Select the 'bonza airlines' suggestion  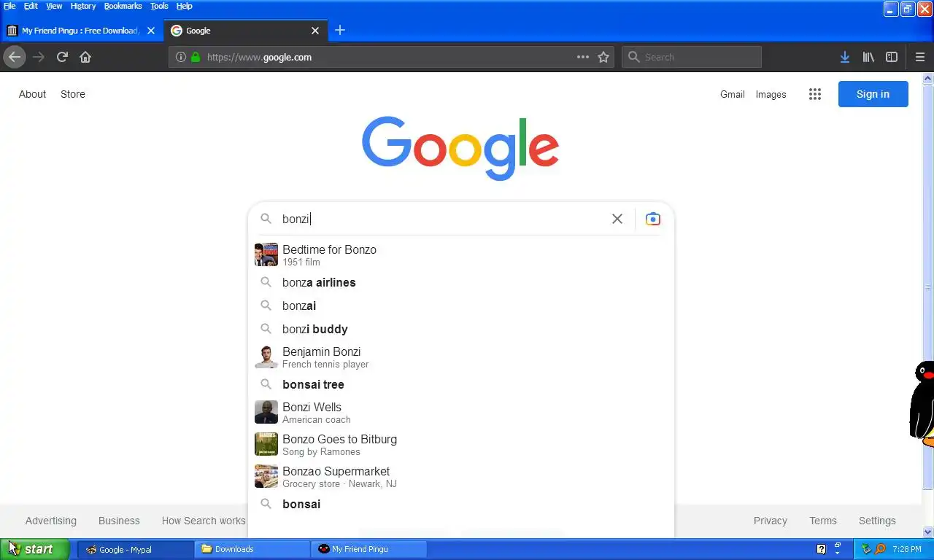pyautogui.click(x=460, y=282)
